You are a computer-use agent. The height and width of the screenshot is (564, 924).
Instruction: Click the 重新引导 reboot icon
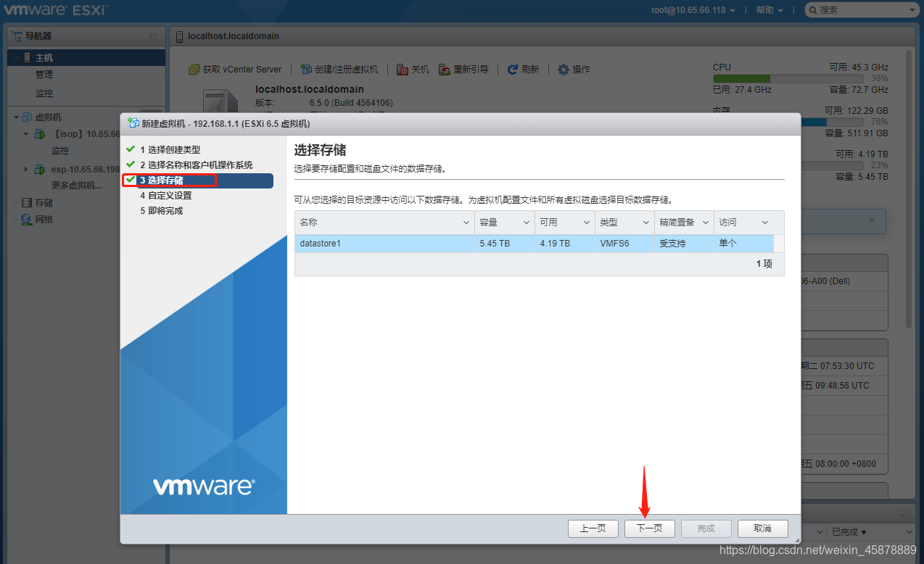pos(445,70)
